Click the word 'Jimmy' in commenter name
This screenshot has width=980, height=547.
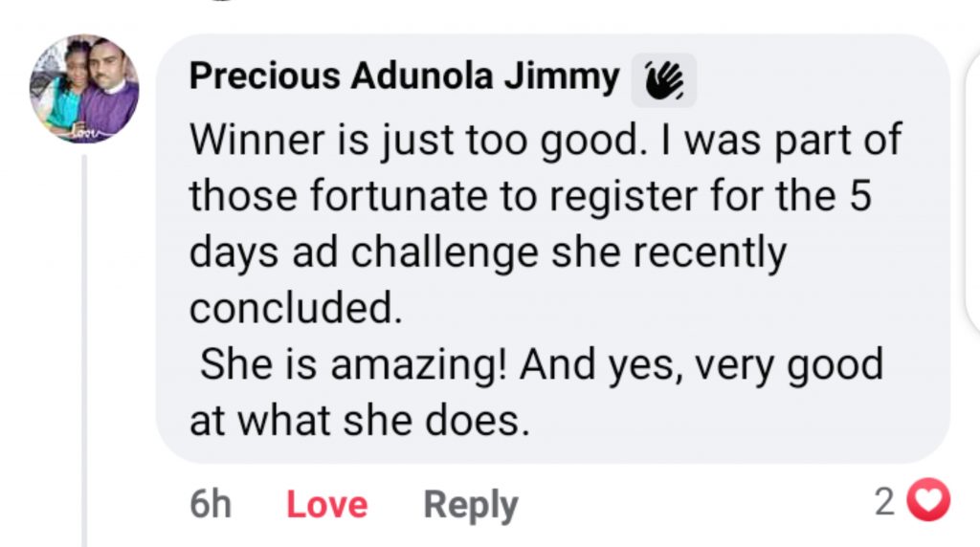[562, 77]
